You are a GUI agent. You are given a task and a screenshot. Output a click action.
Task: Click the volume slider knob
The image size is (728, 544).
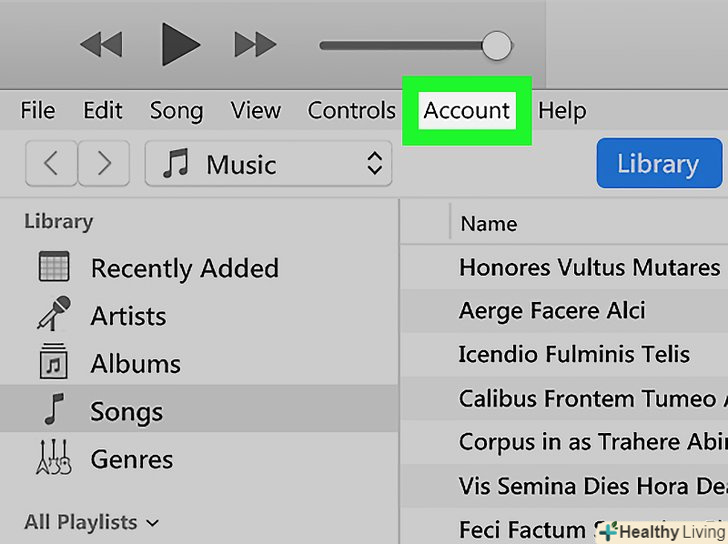pos(496,45)
